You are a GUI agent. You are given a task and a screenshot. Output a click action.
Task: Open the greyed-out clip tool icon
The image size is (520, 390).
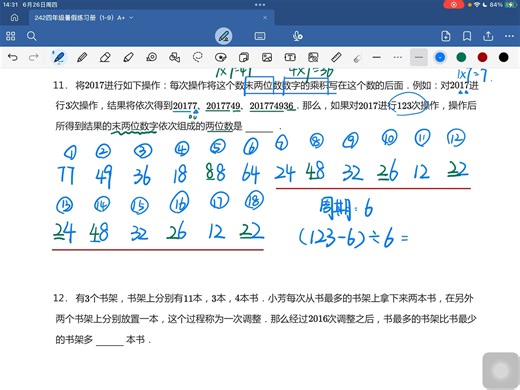(357, 59)
